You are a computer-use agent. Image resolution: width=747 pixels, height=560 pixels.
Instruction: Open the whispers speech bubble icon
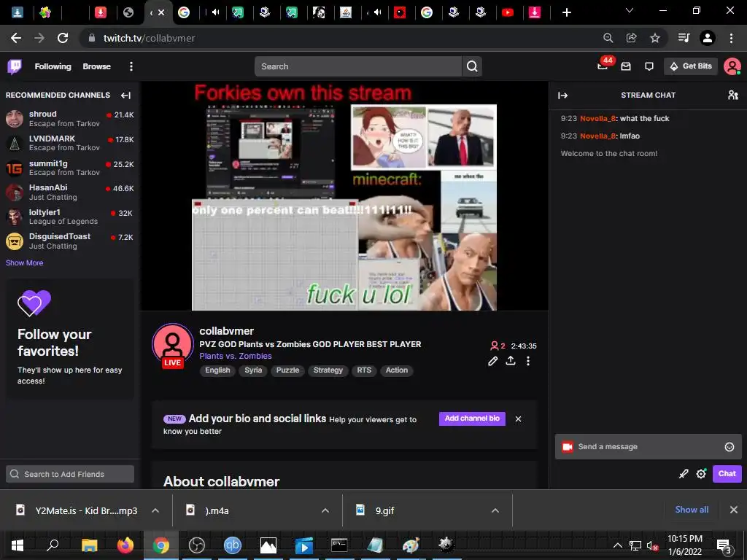649,66
